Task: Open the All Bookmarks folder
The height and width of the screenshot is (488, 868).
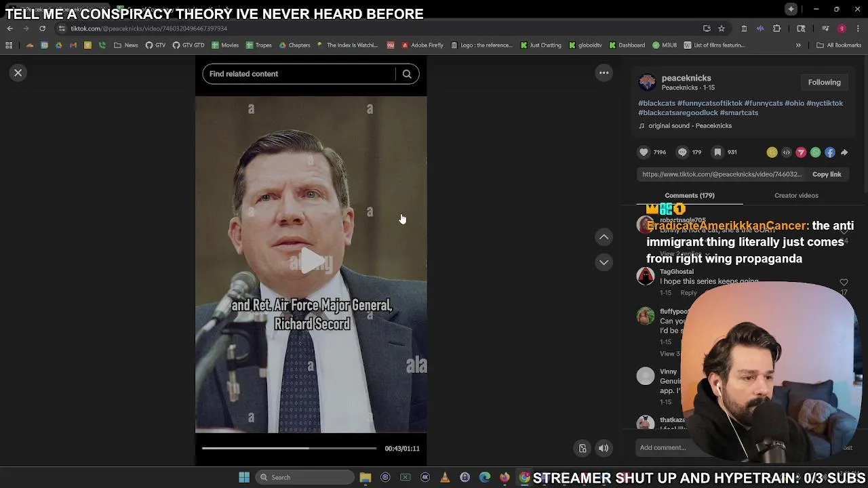Action: (x=839, y=45)
